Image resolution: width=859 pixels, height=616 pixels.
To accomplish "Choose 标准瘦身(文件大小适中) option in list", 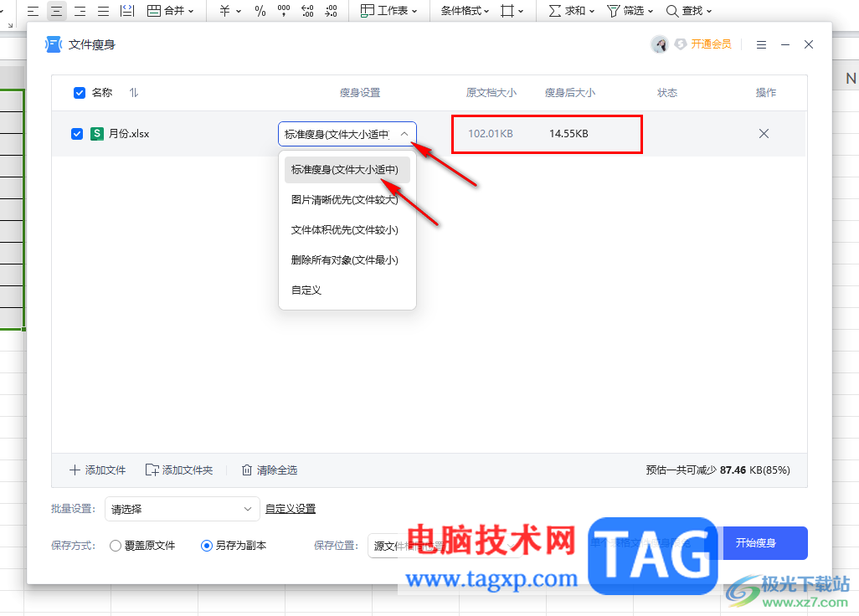I will (x=347, y=170).
